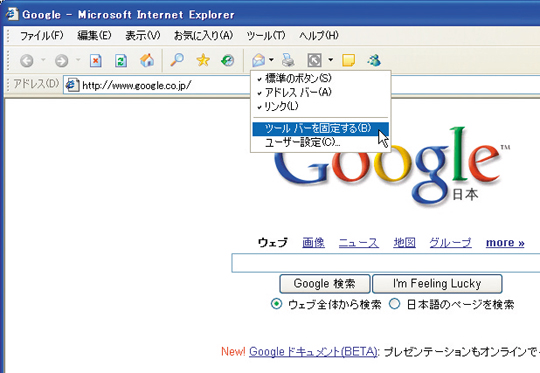Open History with the clock-arrow icon
Viewport: 540px width, 373px height.
pos(228,61)
